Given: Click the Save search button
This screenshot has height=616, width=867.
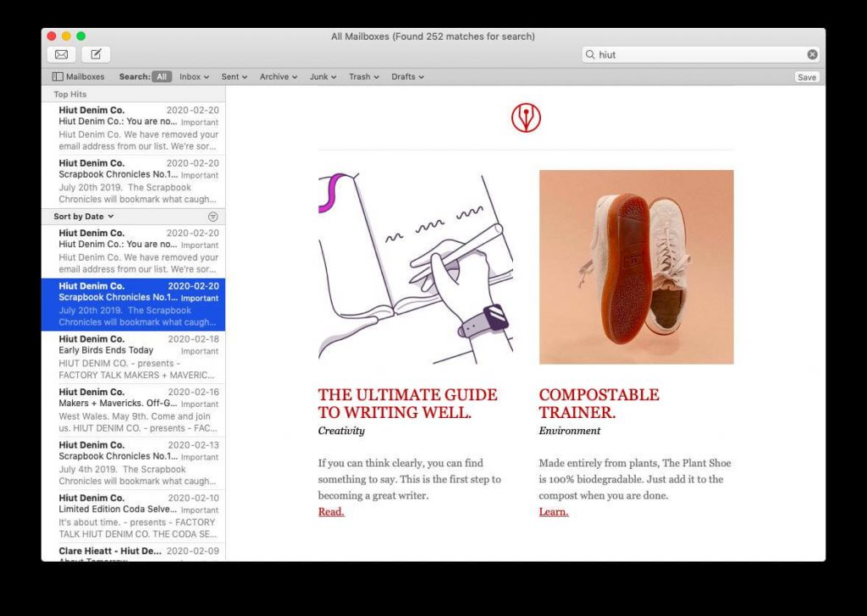Looking at the screenshot, I should pyautogui.click(x=807, y=77).
